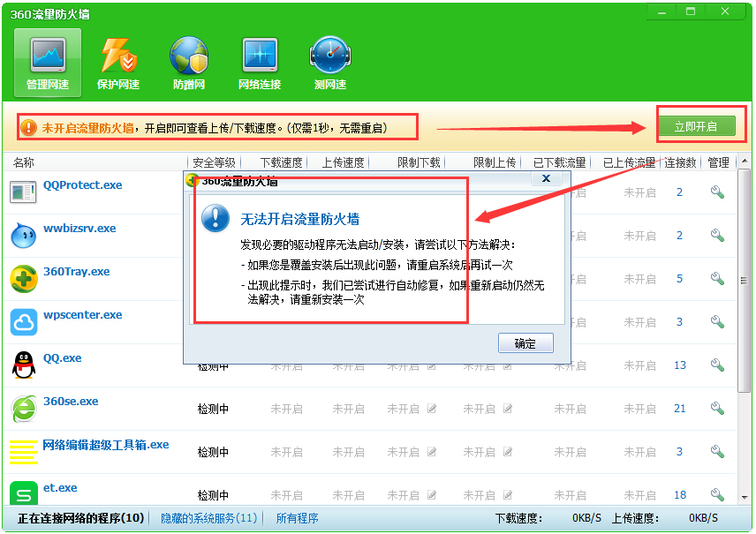Edit download limit for 网络编辑超级工具箱.exe
Image resolution: width=756 pixels, height=534 pixels.
[432, 452]
